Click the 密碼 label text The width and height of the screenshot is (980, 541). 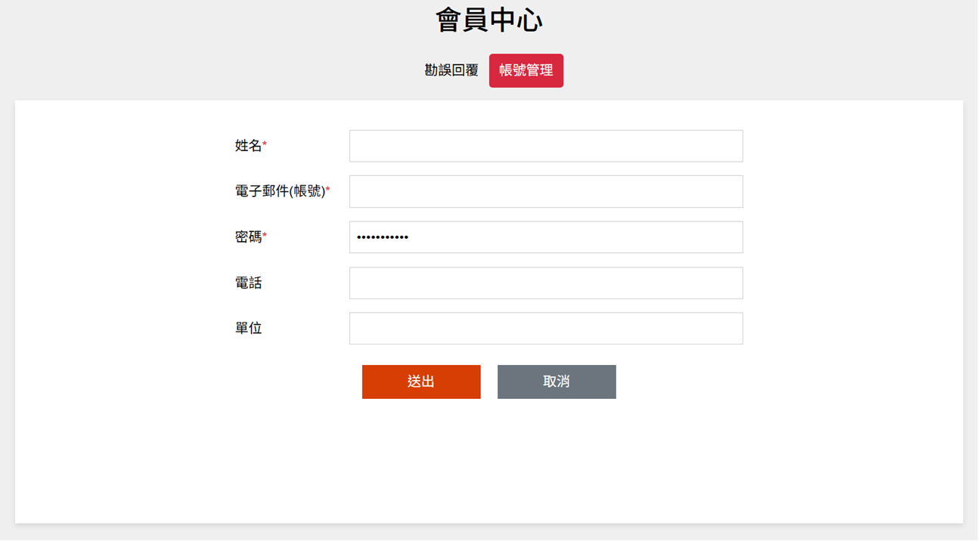point(248,237)
